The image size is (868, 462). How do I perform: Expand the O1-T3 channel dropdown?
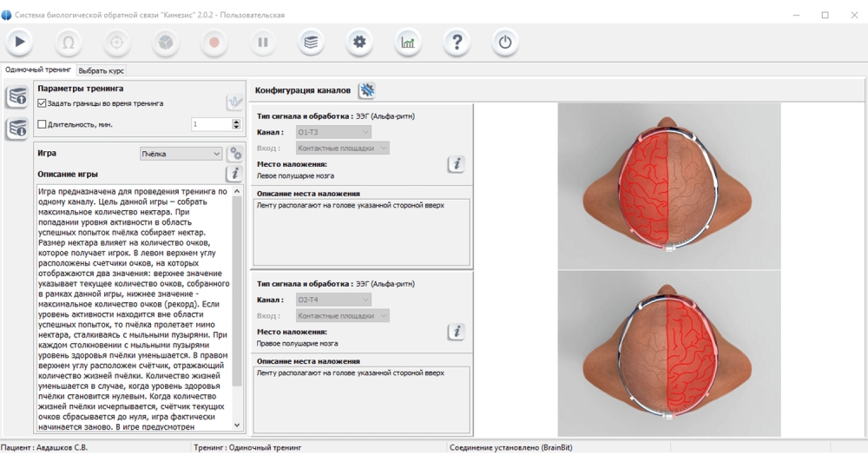click(x=333, y=132)
